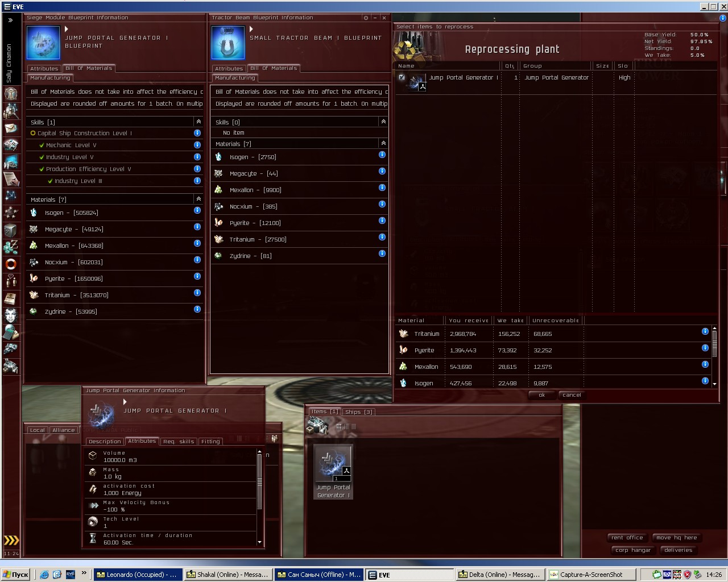Image resolution: width=728 pixels, height=582 pixels.
Task: Show info for Isogen [505824] material
Action: [197, 210]
